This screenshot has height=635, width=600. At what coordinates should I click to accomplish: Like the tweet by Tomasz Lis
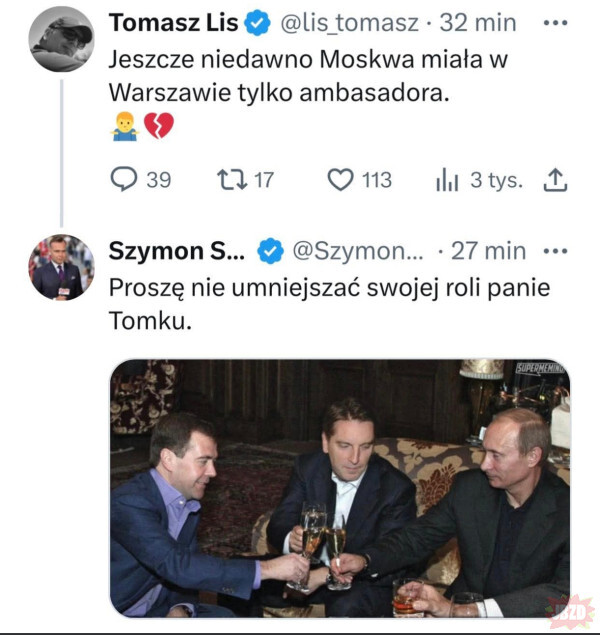coord(342,179)
